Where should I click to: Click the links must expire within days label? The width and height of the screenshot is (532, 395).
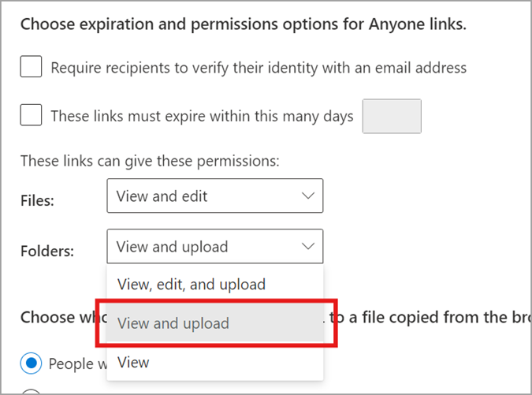pos(202,117)
